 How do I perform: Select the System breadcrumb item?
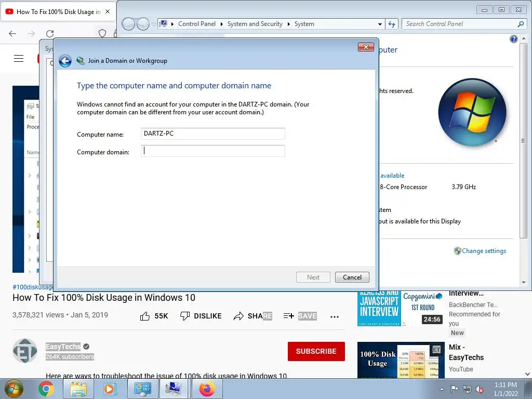304,24
